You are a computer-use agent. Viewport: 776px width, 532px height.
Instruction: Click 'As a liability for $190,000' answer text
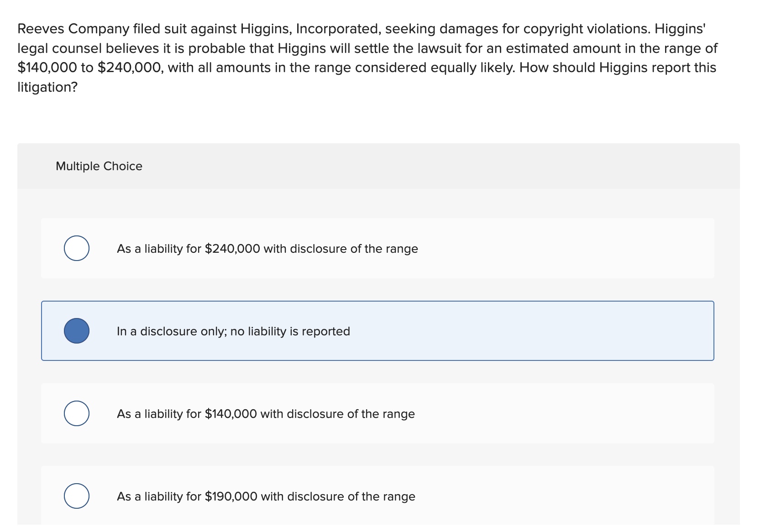266,496
